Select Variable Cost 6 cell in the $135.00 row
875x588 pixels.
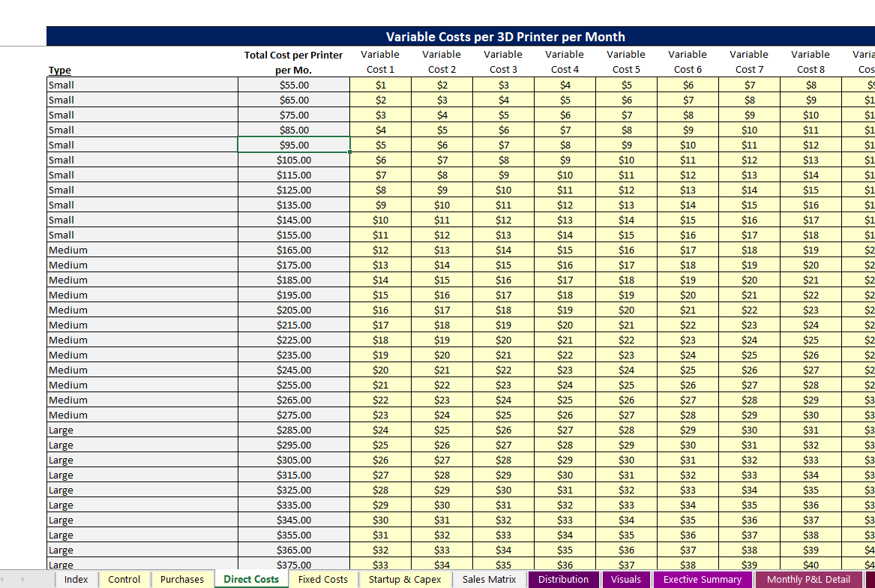[x=688, y=205]
